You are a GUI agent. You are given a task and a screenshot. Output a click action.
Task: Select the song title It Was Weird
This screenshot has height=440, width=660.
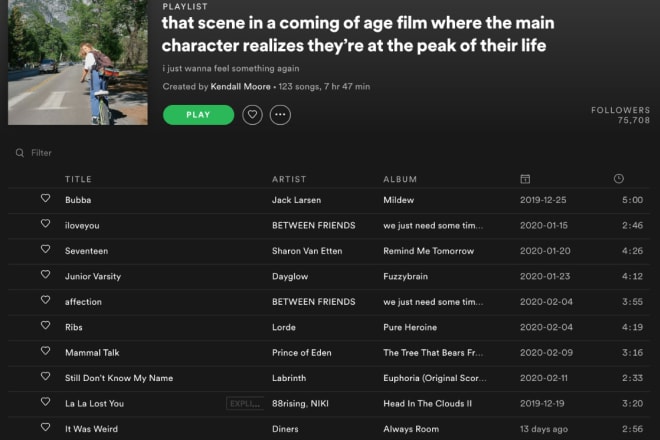tap(91, 429)
